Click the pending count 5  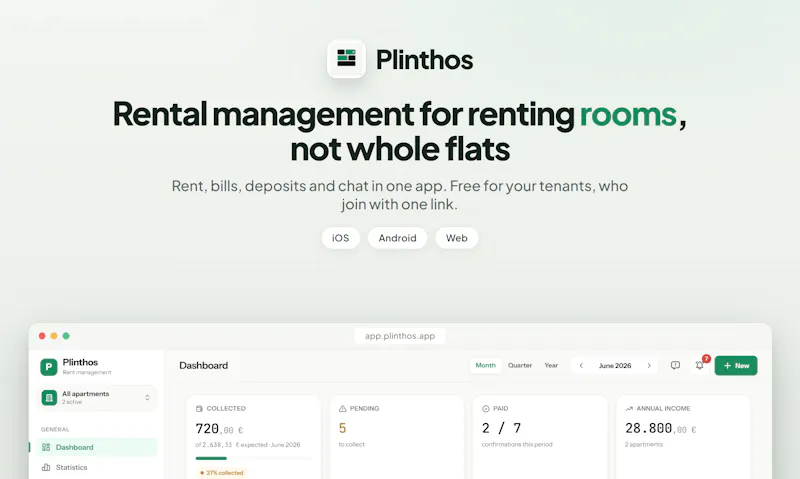[x=342, y=428]
